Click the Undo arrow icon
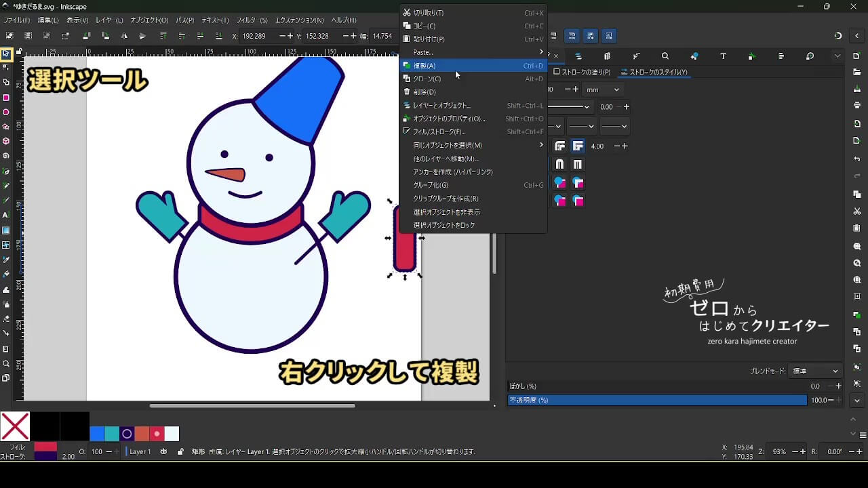Screen dimensions: 868x488 coord(857,159)
